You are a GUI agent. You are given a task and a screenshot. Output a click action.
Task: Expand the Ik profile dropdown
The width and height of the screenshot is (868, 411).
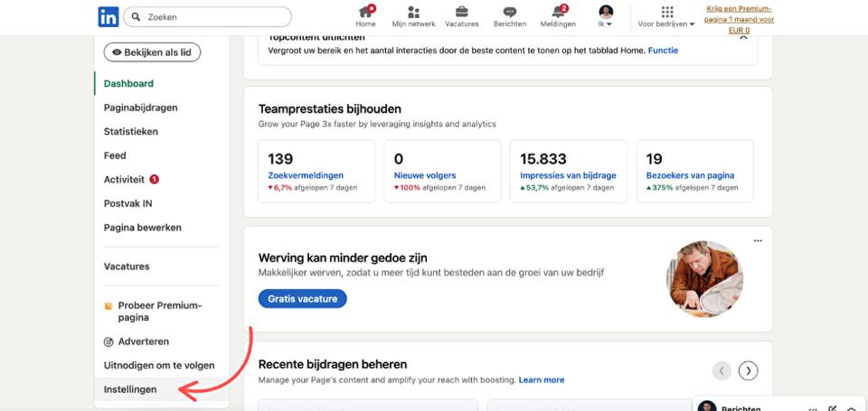[x=606, y=16]
